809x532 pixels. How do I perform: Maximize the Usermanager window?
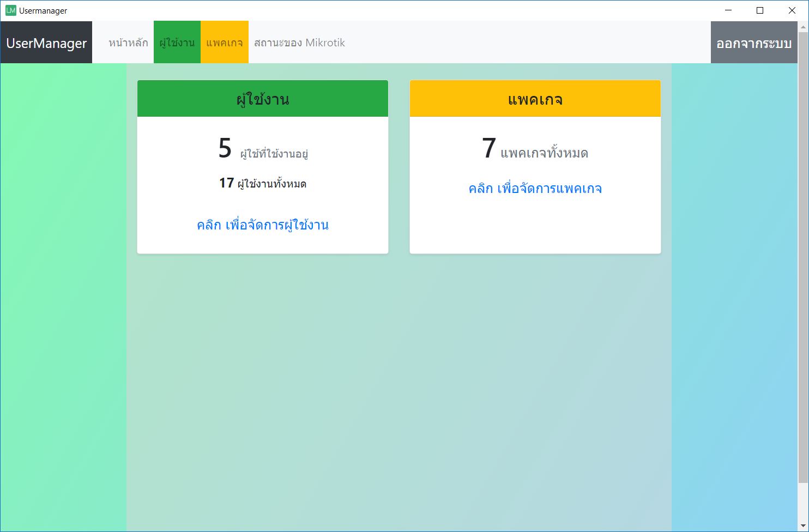point(760,10)
